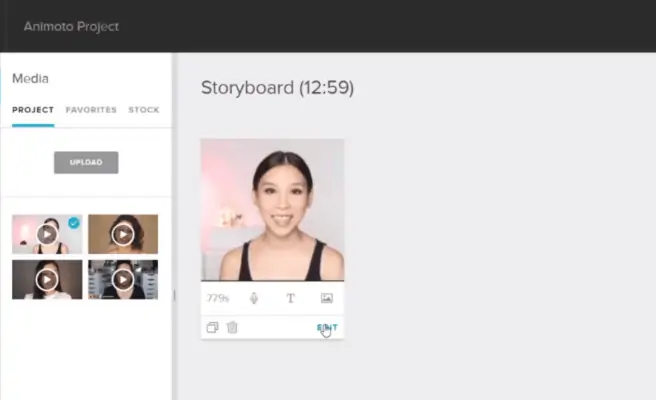Delete the storyboard block with the trash icon

232,327
